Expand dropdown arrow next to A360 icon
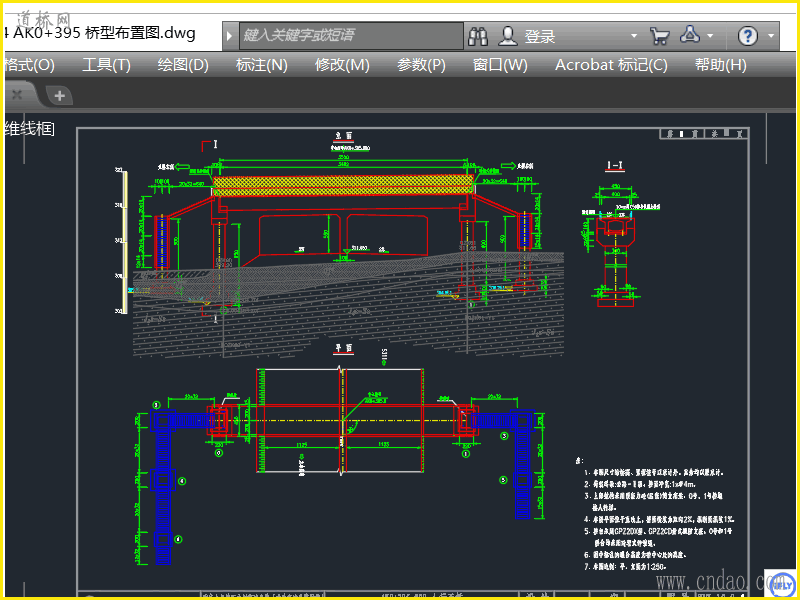This screenshot has width=800, height=600. [710, 36]
